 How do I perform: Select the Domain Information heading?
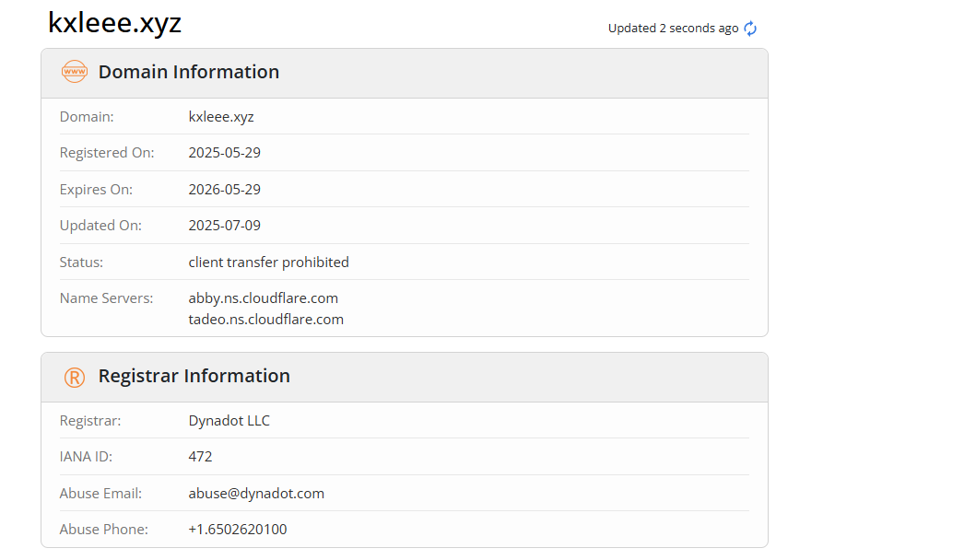[188, 72]
